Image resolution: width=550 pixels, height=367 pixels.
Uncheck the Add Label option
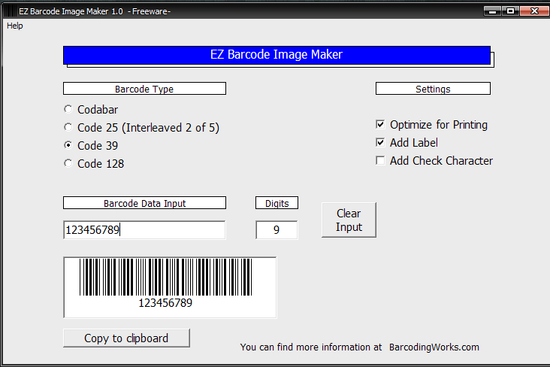[x=380, y=142]
